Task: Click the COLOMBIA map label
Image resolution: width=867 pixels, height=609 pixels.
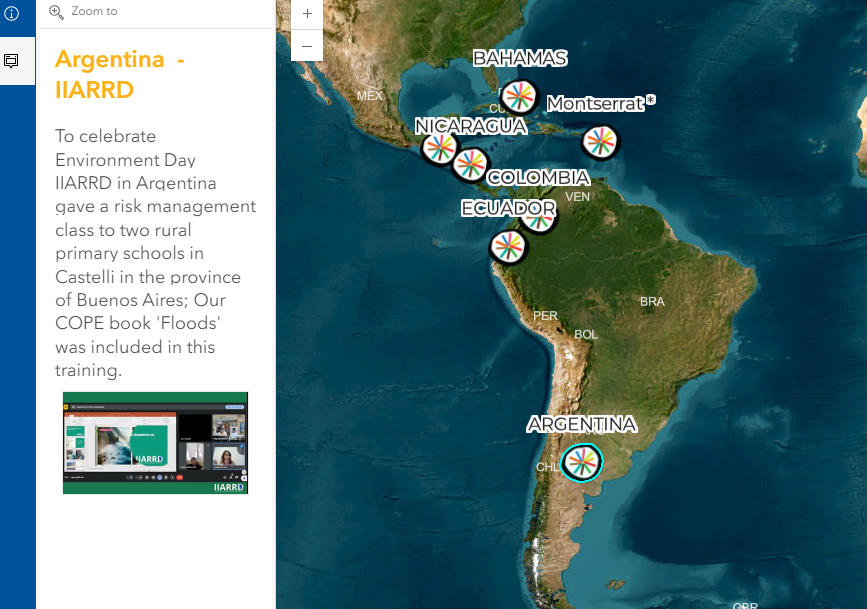Action: click(538, 178)
